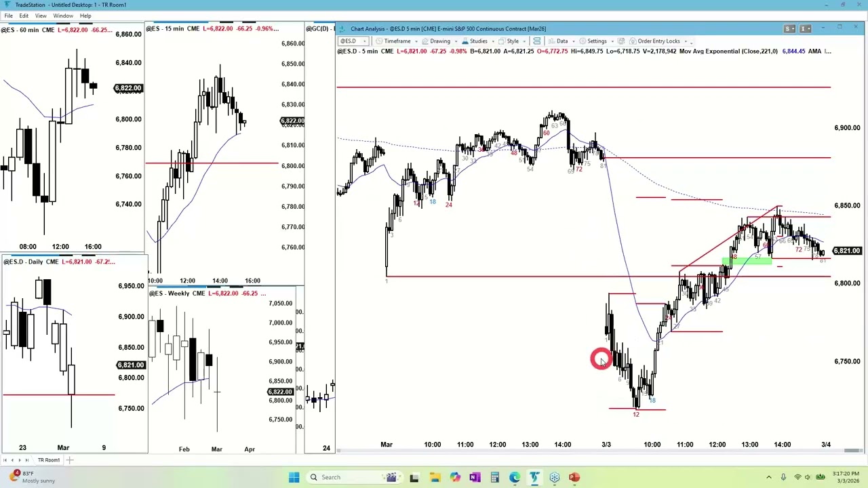This screenshot has width=868, height=488.
Task: Open TradeStation taskbar icon
Action: pyautogui.click(x=535, y=477)
